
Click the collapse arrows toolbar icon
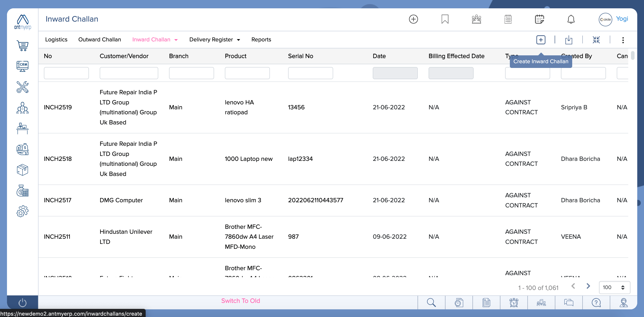(596, 40)
